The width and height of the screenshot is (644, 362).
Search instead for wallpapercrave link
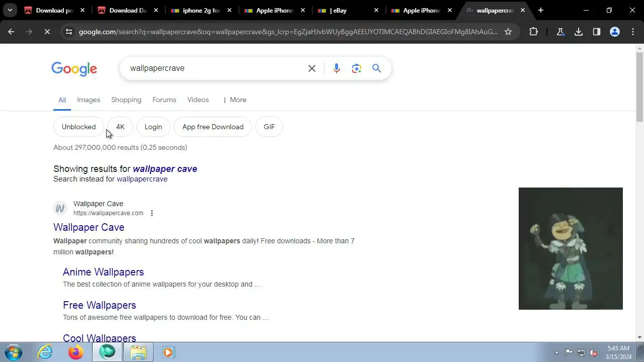coord(142,179)
